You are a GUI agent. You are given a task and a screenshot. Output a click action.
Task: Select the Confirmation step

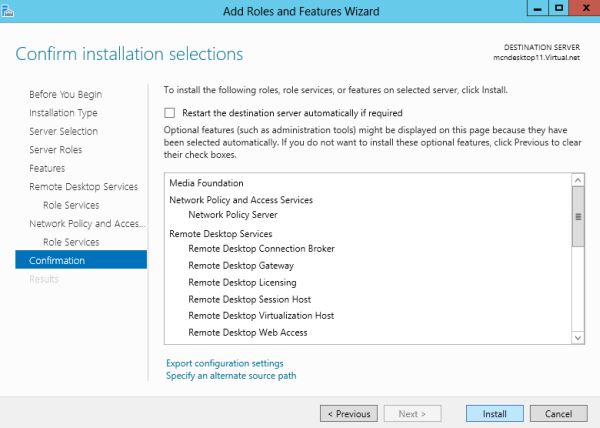tap(57, 261)
